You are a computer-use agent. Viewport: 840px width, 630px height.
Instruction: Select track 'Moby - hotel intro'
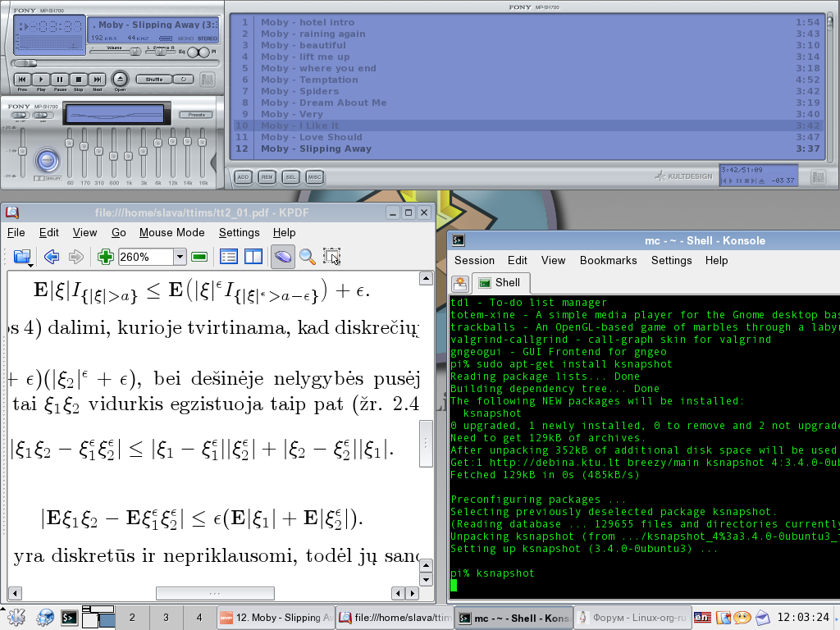point(527,22)
